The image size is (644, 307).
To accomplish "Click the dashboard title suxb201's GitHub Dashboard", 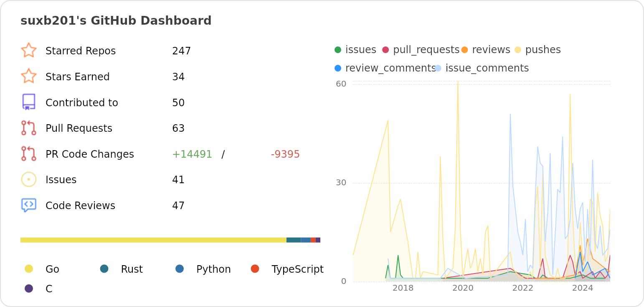I will (x=116, y=20).
